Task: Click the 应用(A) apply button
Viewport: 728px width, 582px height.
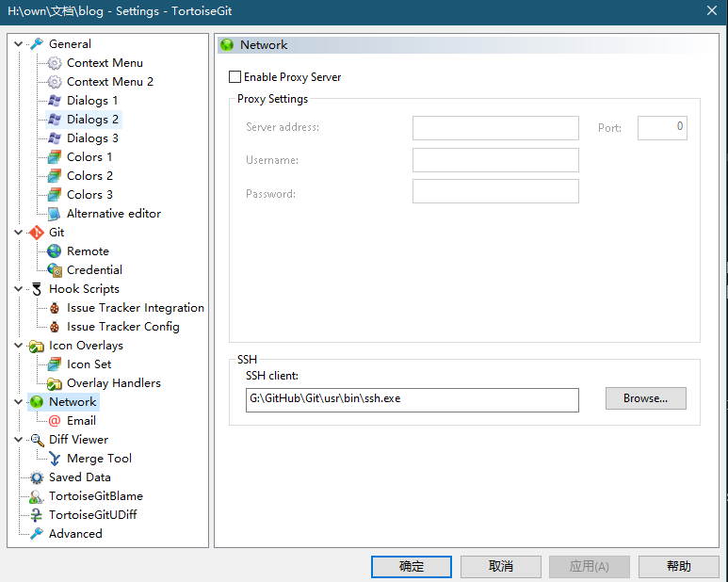Action: (590, 567)
